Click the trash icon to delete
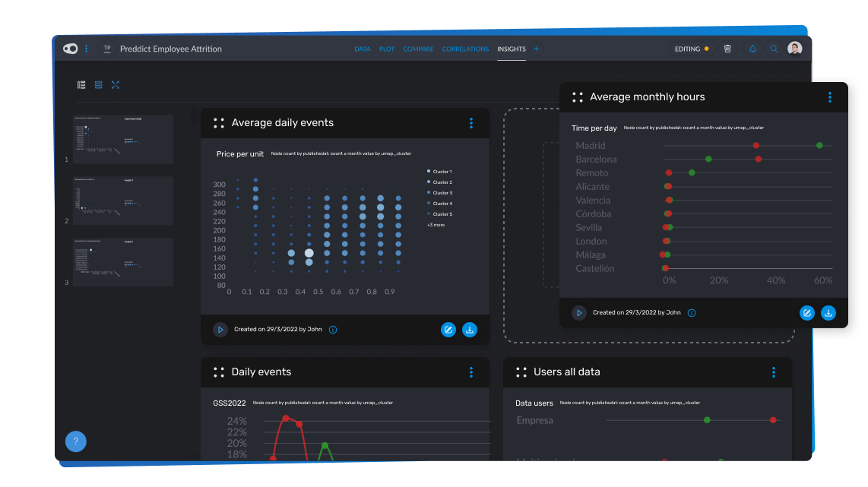The image size is (868, 487). 727,48
